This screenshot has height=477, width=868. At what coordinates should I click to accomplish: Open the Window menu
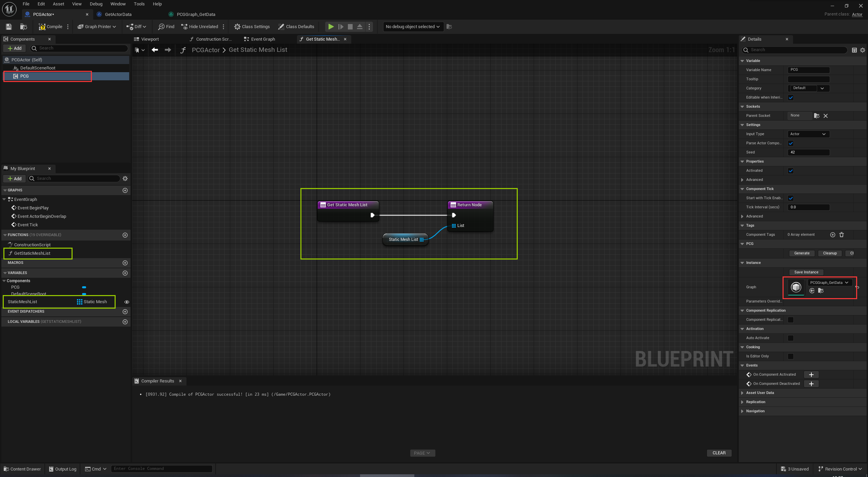pos(118,4)
